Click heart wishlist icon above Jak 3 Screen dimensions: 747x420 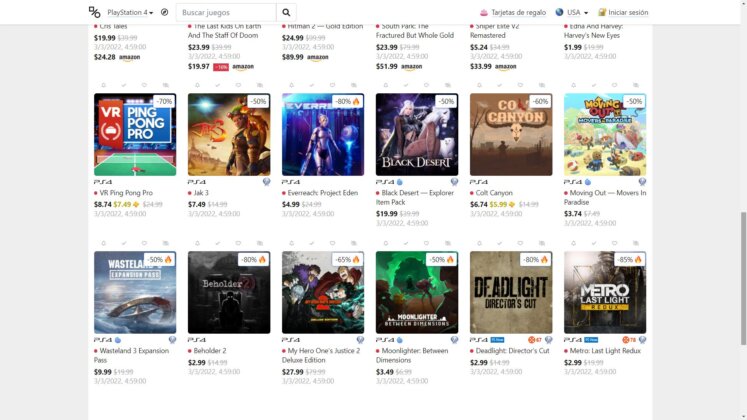pos(238,85)
